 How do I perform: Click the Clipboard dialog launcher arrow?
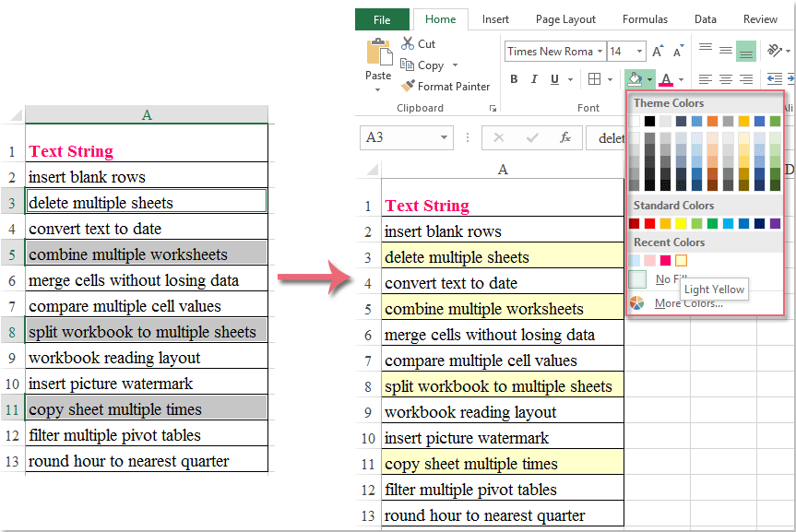pyautogui.click(x=493, y=108)
